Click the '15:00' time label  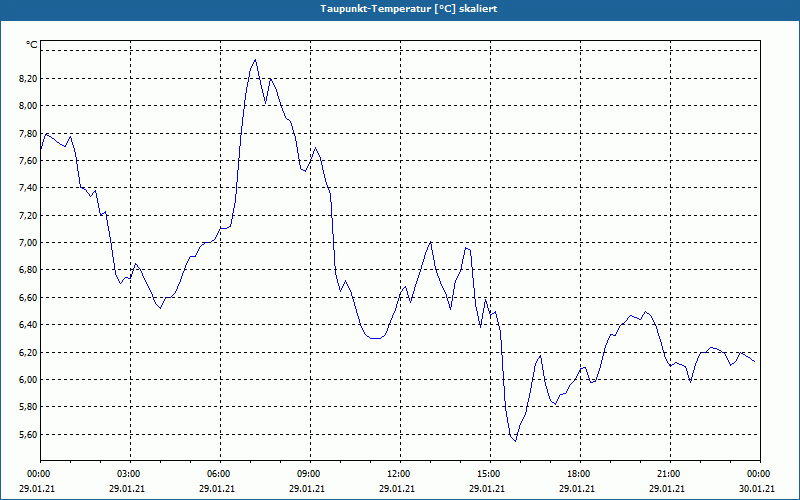490,474
